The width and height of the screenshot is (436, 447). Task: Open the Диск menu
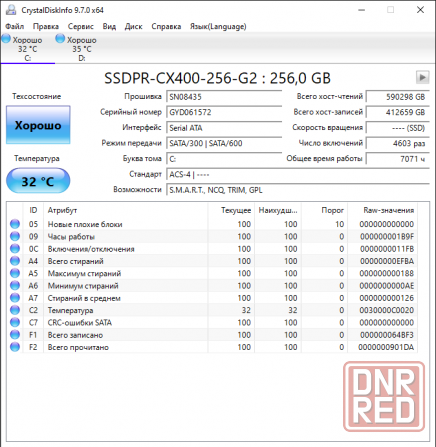pyautogui.click(x=133, y=26)
